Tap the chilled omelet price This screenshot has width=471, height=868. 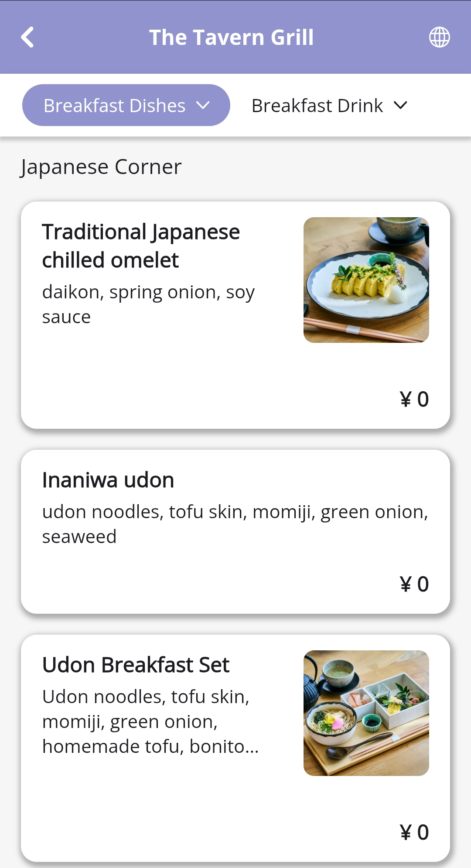pyautogui.click(x=414, y=399)
